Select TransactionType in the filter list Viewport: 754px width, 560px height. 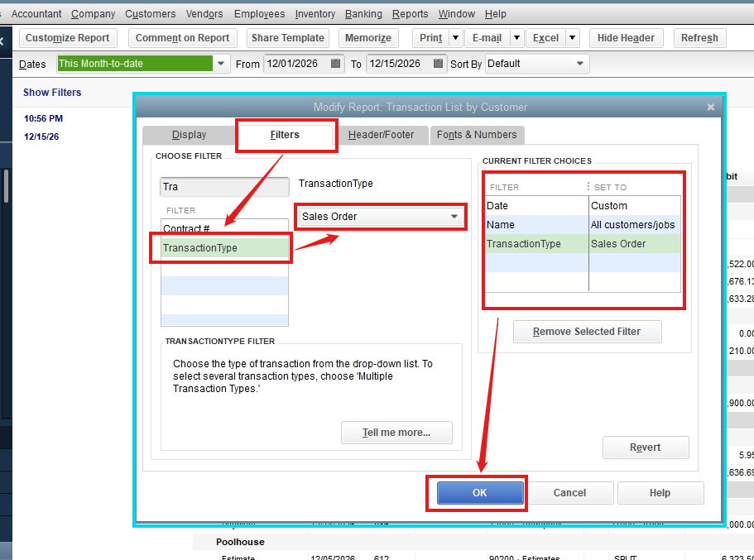tap(224, 248)
